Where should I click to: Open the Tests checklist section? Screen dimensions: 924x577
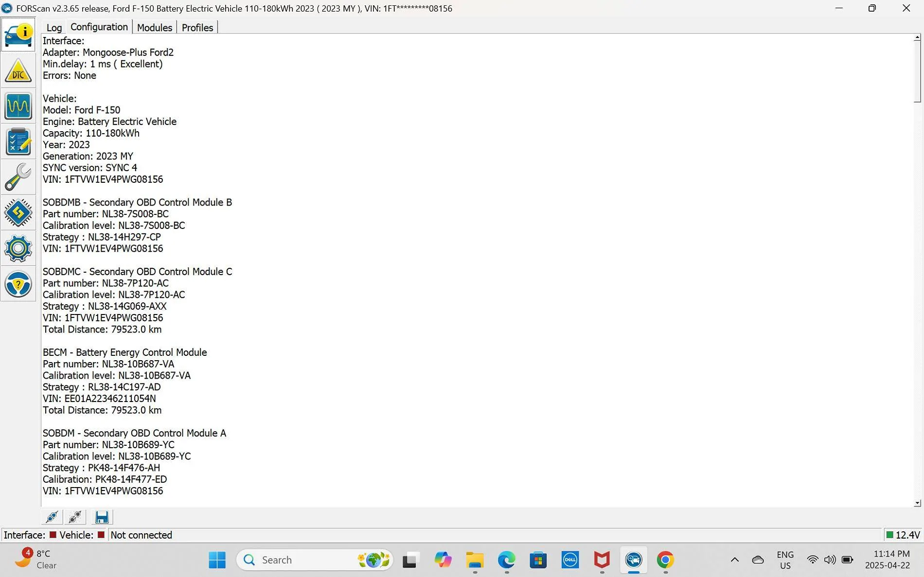point(18,142)
